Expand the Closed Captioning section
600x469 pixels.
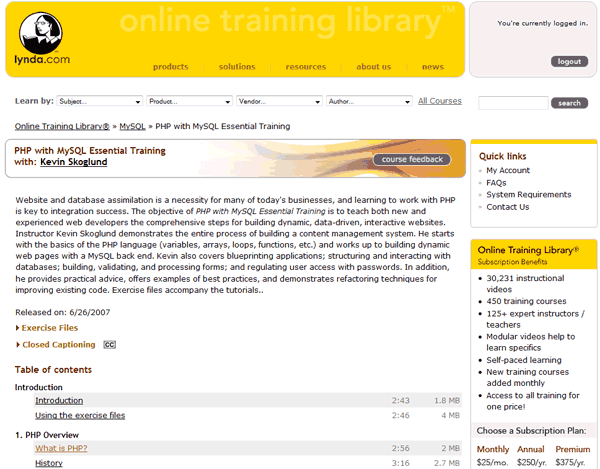click(55, 345)
